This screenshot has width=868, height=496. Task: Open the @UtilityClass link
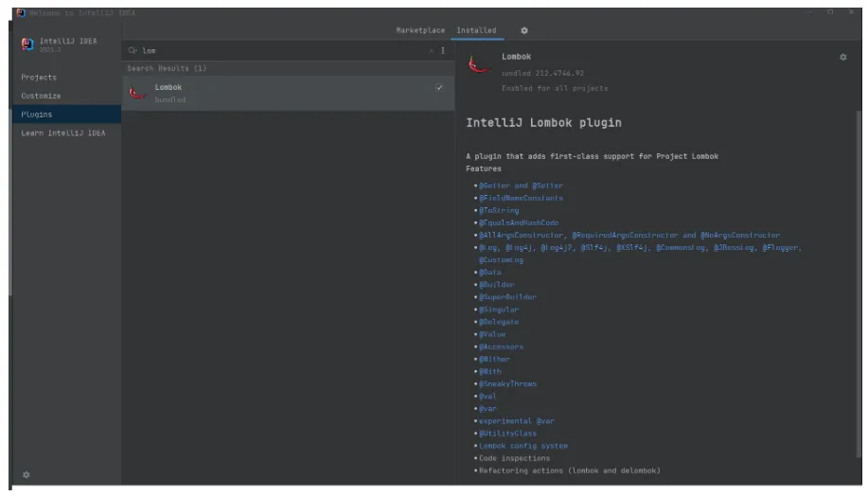(507, 434)
